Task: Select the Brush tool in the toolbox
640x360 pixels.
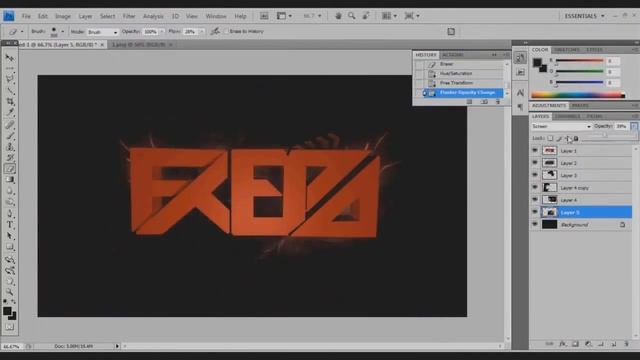Action: (x=10, y=136)
